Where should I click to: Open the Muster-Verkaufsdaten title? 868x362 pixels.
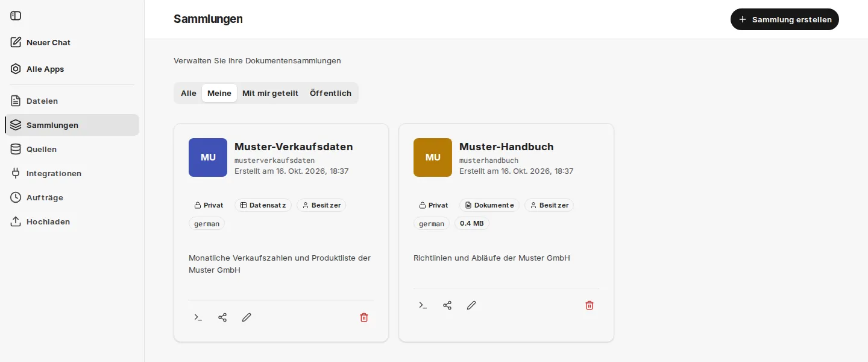pos(294,147)
